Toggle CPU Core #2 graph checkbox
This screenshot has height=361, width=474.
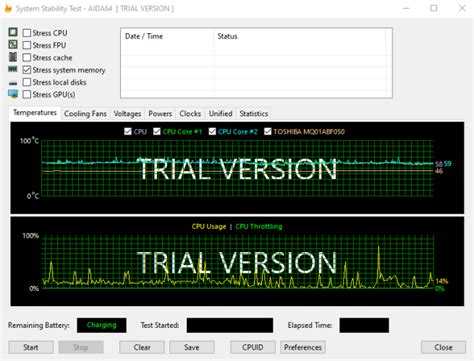pos(212,131)
